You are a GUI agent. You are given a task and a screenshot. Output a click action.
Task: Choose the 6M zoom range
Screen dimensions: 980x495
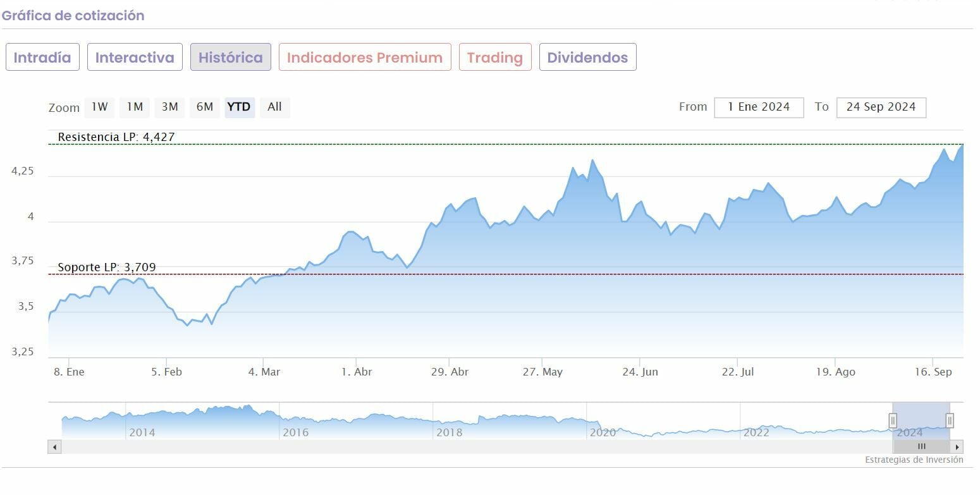click(204, 107)
